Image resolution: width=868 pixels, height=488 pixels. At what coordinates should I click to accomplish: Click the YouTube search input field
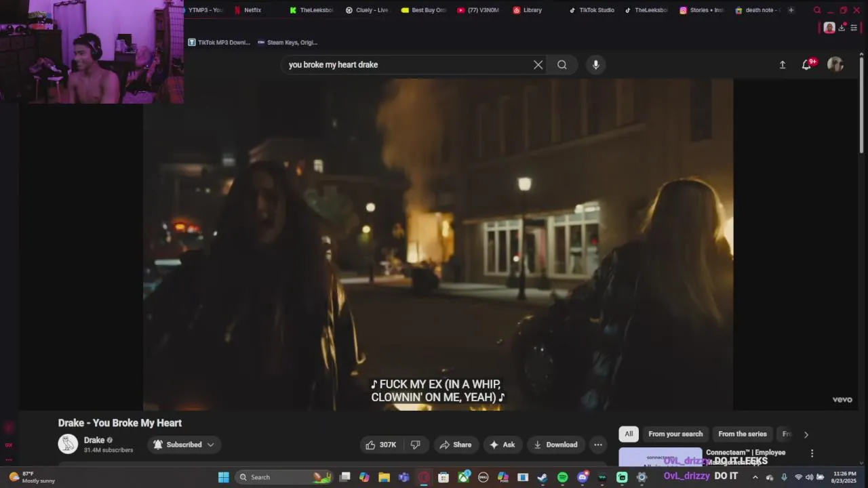point(407,65)
